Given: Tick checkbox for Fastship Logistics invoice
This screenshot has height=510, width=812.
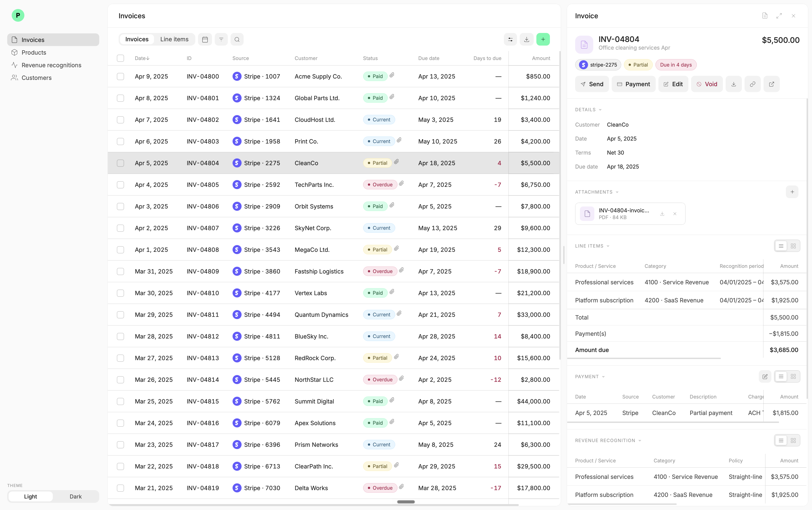Looking at the screenshot, I should [x=120, y=271].
